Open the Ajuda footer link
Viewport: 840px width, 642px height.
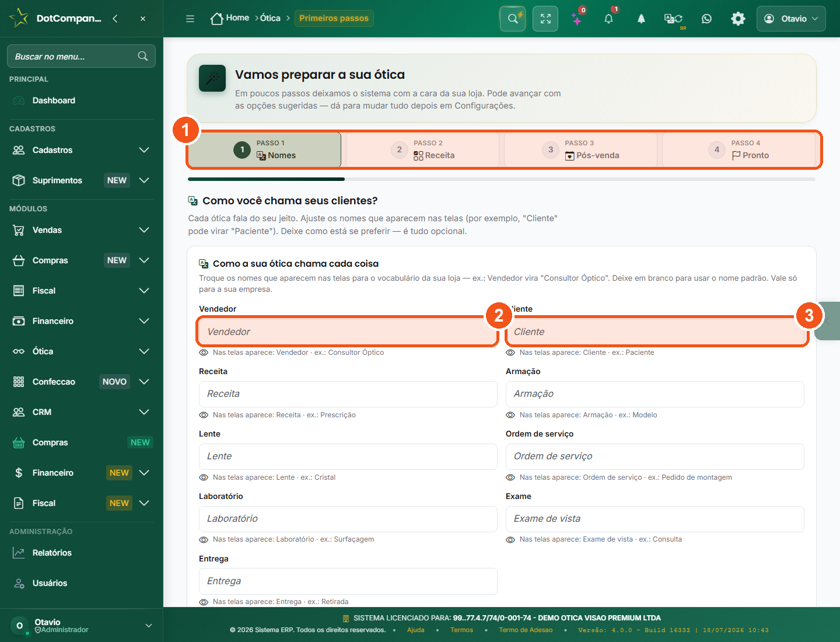[416, 630]
